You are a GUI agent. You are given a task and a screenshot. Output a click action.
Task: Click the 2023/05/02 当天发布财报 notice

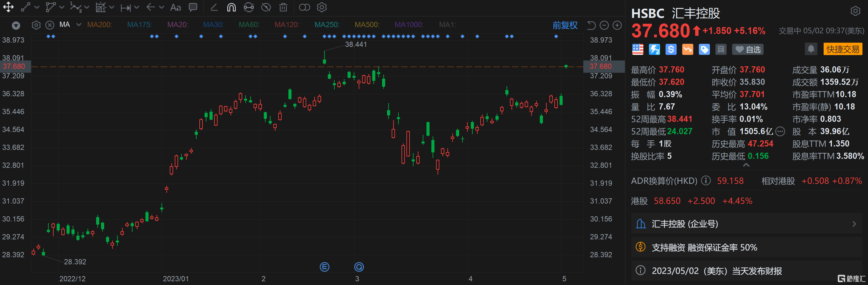(x=746, y=271)
